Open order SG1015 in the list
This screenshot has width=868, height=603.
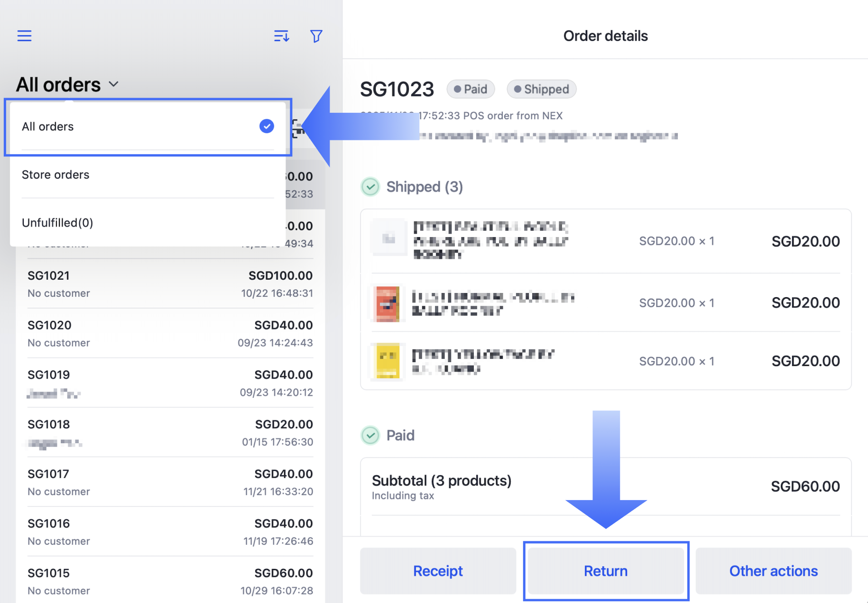170,581
